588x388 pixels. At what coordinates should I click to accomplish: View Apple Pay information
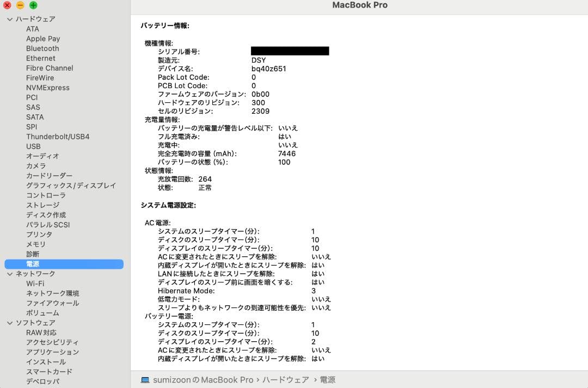pyautogui.click(x=43, y=39)
